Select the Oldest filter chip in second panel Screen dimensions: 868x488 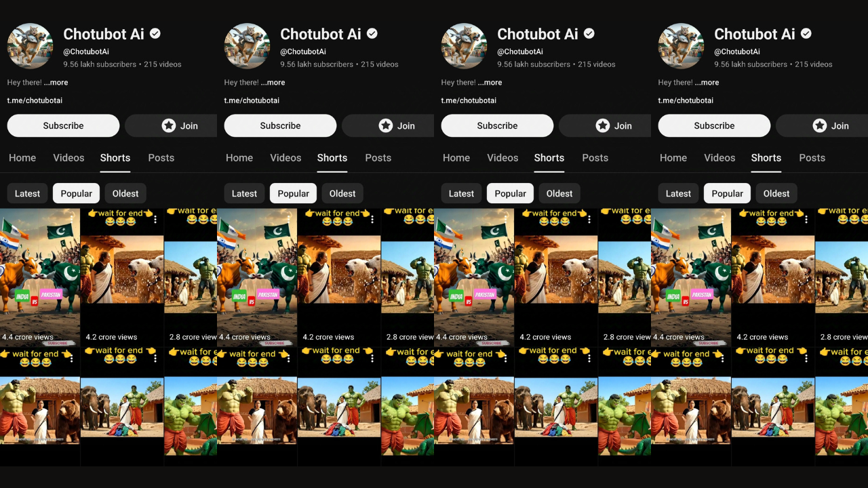tap(342, 193)
